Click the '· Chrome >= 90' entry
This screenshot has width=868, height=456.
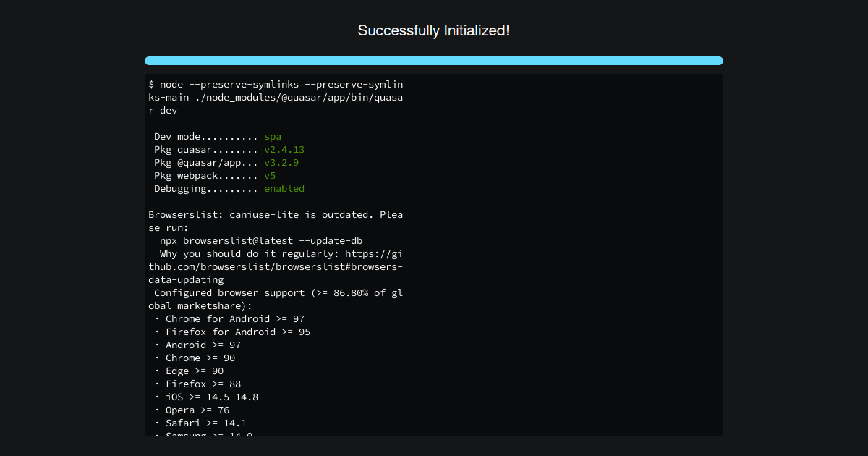click(x=195, y=358)
